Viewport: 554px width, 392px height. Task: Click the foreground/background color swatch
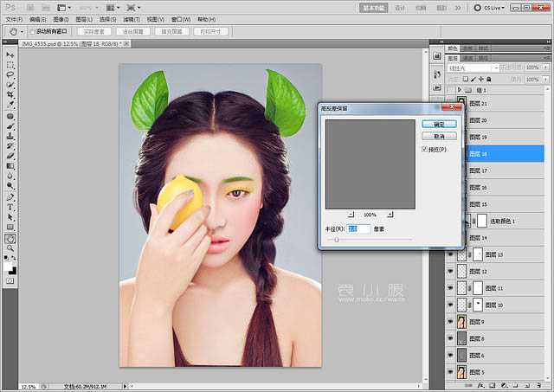10,265
